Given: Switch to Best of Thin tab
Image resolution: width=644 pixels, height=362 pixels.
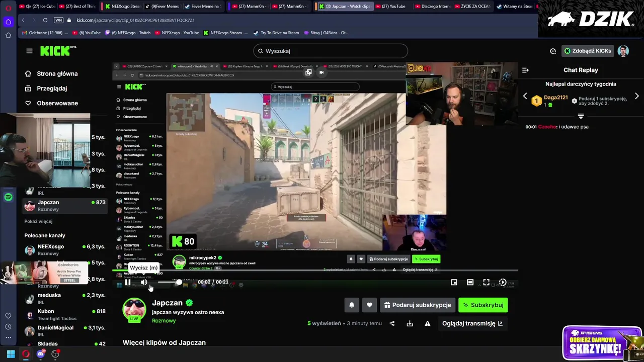Looking at the screenshot, I should 77,7.
